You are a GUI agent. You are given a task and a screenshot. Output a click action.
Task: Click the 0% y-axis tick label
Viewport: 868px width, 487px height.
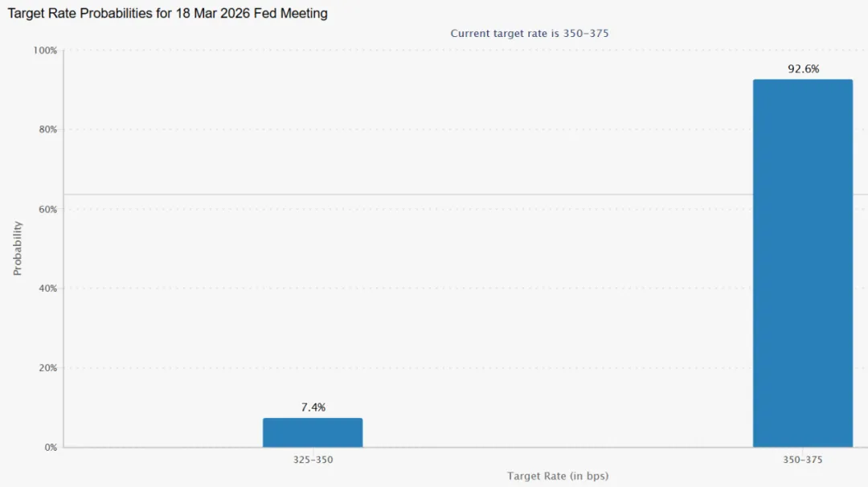click(51, 447)
